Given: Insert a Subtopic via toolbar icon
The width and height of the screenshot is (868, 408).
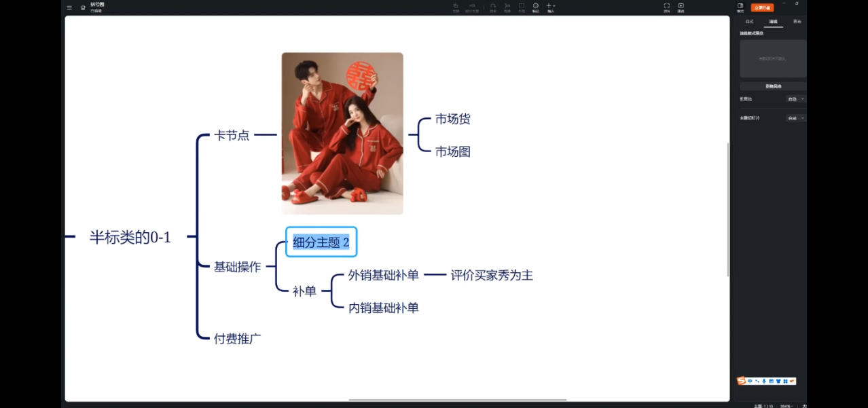Looking at the screenshot, I should (x=472, y=7).
